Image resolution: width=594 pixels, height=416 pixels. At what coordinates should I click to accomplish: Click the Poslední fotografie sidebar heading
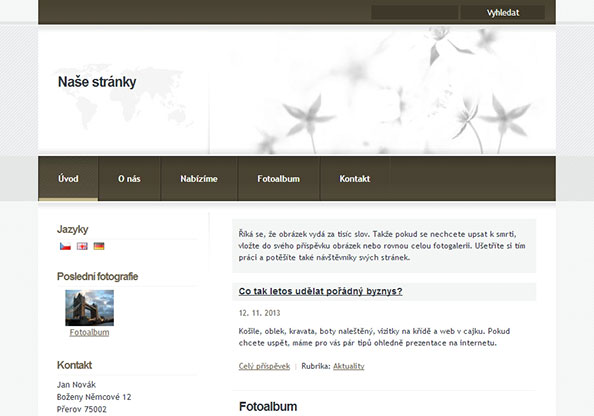[x=97, y=276]
